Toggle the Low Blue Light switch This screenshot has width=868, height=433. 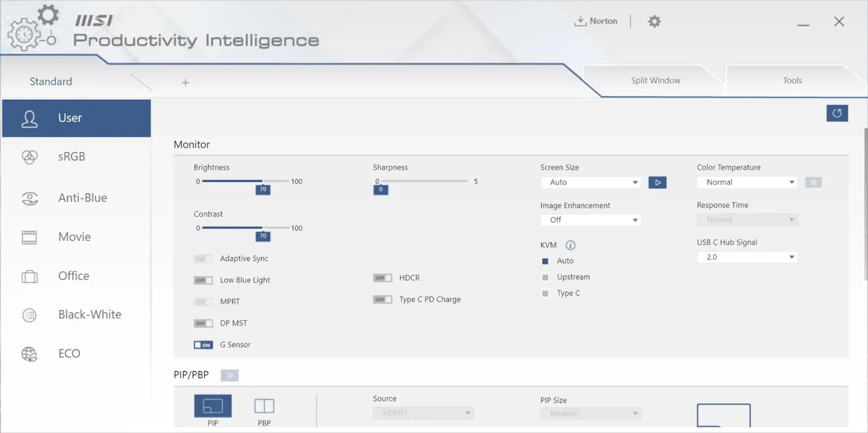(x=203, y=280)
